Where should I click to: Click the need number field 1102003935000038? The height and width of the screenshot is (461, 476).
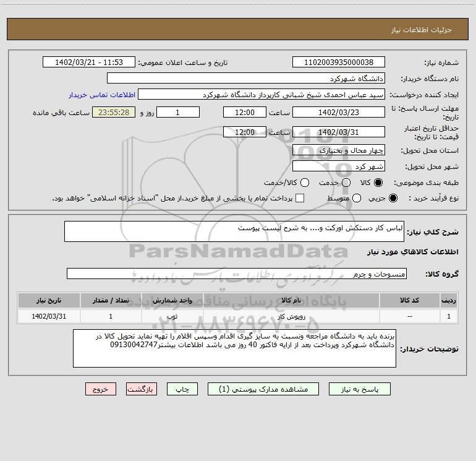(339, 62)
